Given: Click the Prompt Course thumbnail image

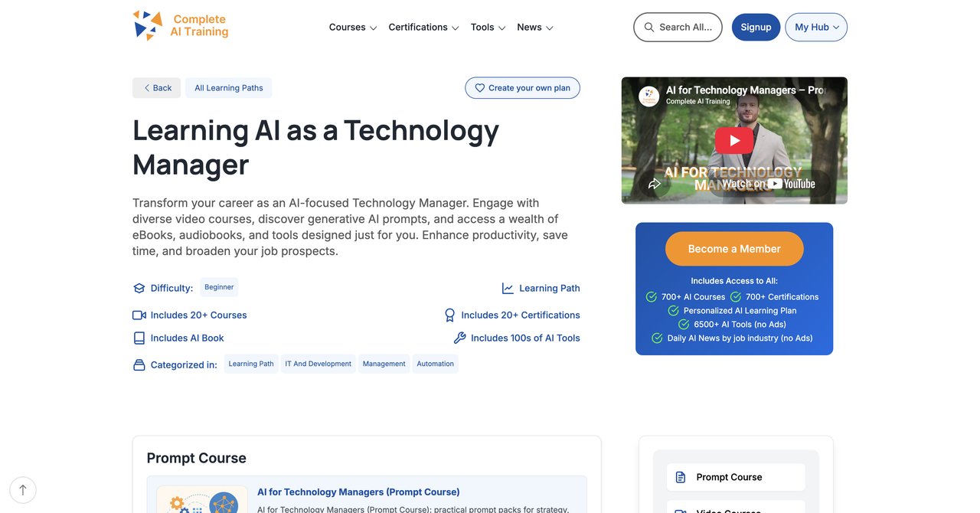Looking at the screenshot, I should click(x=202, y=499).
